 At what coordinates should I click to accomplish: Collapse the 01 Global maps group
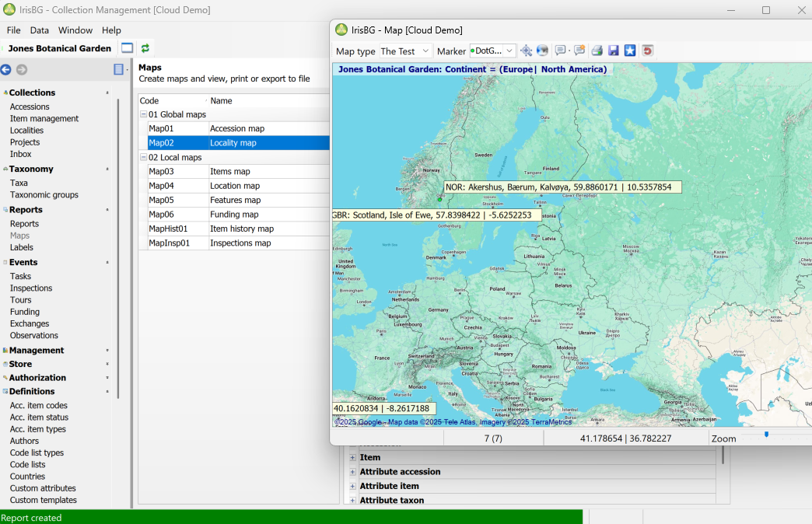click(x=143, y=114)
